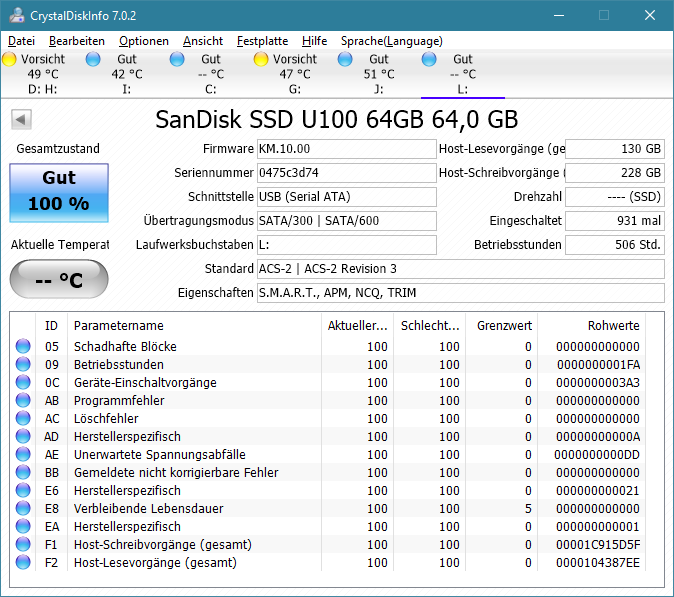Click status orb of Geräte-Einschaltvorgänge row
674x597 pixels.
point(23,382)
